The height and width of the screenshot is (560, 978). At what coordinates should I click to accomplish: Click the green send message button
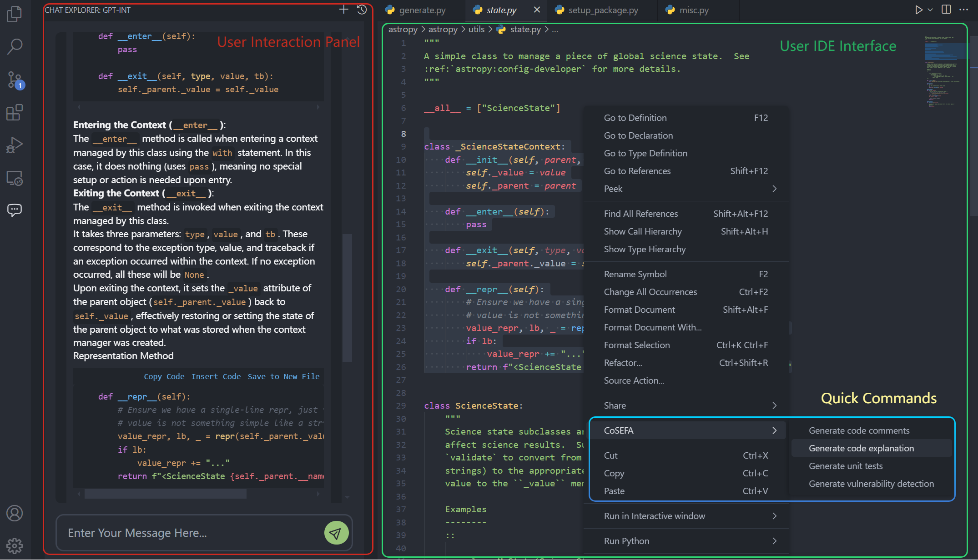[336, 533]
